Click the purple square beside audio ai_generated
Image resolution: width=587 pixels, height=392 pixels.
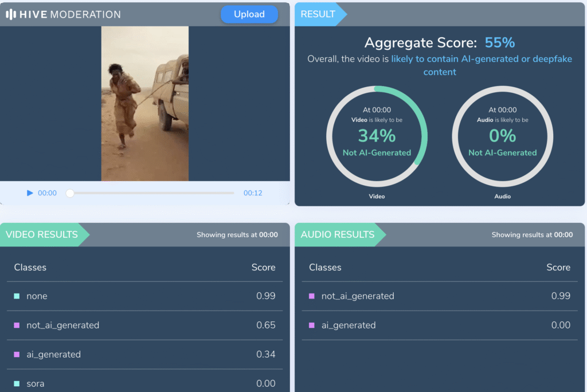pyautogui.click(x=312, y=326)
